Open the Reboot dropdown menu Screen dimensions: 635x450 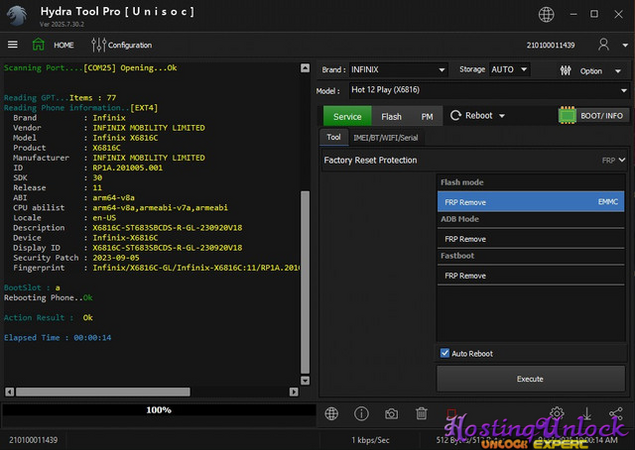(x=479, y=116)
